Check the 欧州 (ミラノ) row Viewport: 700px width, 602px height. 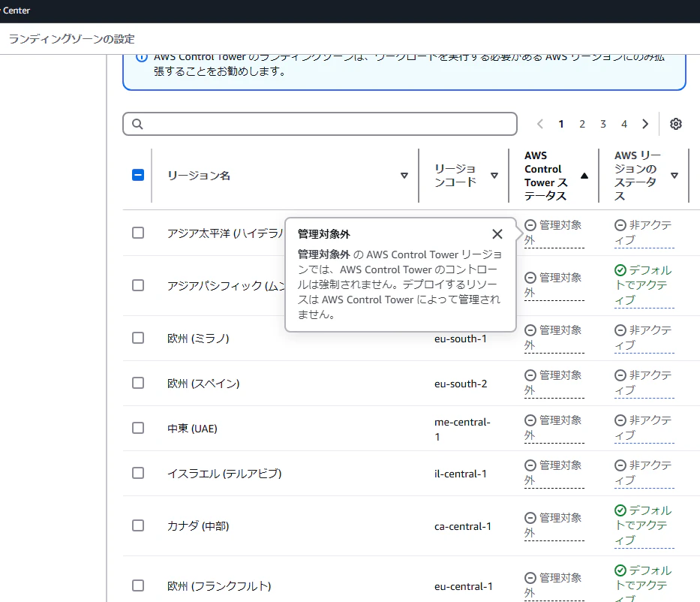138,338
